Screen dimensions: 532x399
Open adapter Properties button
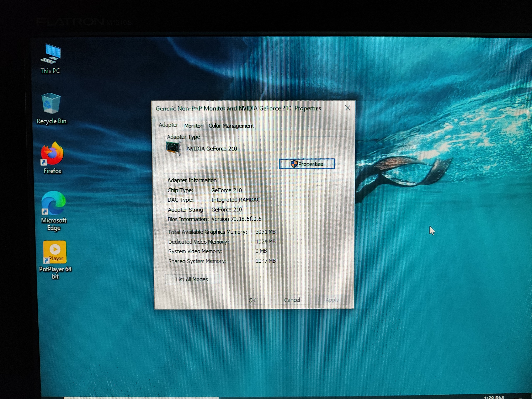(307, 164)
